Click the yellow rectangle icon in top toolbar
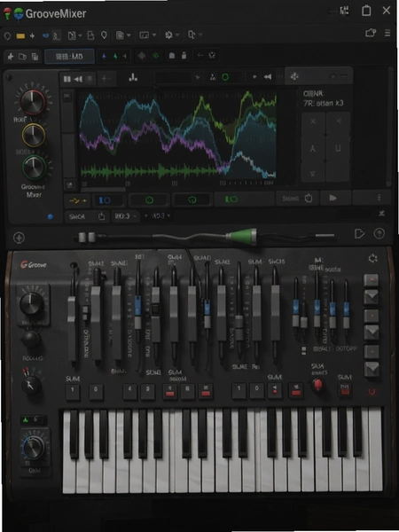The image size is (399, 532). click(x=20, y=35)
